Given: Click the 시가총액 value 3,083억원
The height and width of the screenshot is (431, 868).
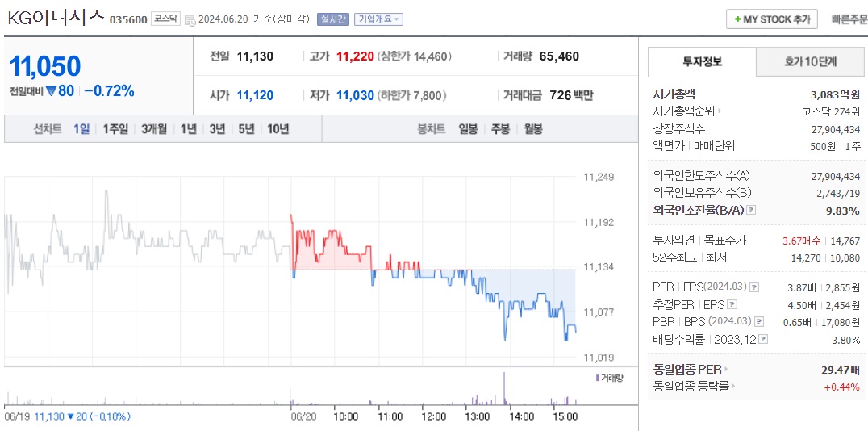Looking at the screenshot, I should click(x=836, y=94).
